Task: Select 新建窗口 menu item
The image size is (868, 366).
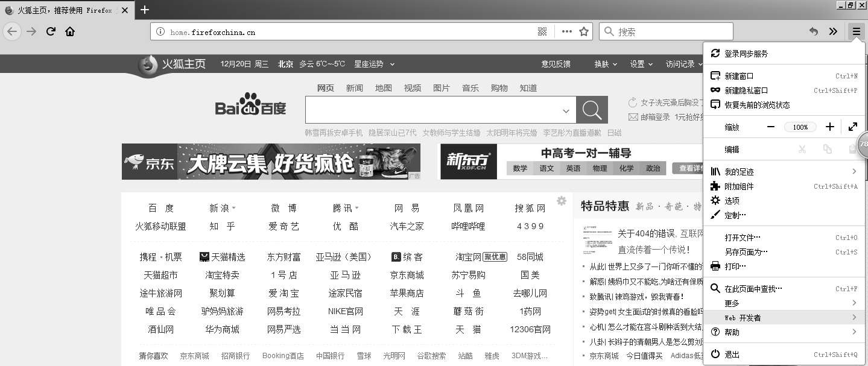Action: click(784, 76)
